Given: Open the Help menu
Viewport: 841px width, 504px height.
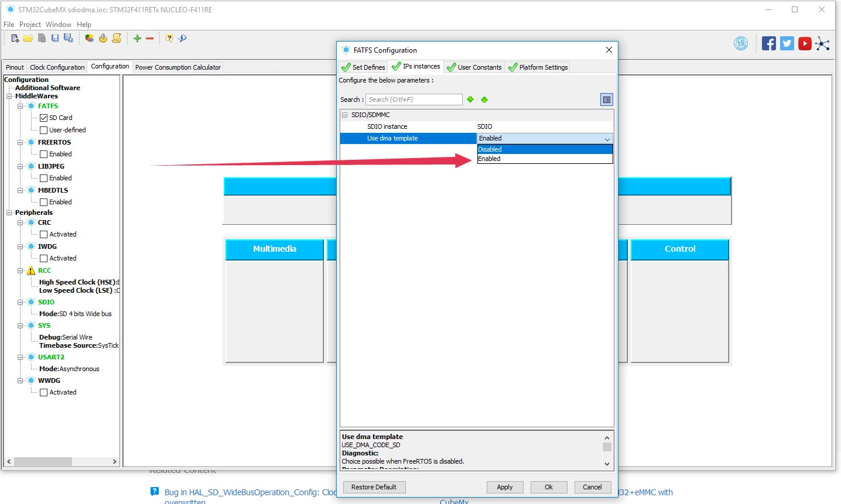Looking at the screenshot, I should [x=84, y=25].
